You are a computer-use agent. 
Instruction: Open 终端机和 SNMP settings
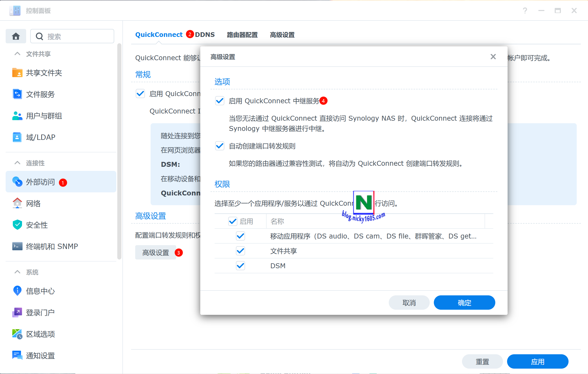52,246
